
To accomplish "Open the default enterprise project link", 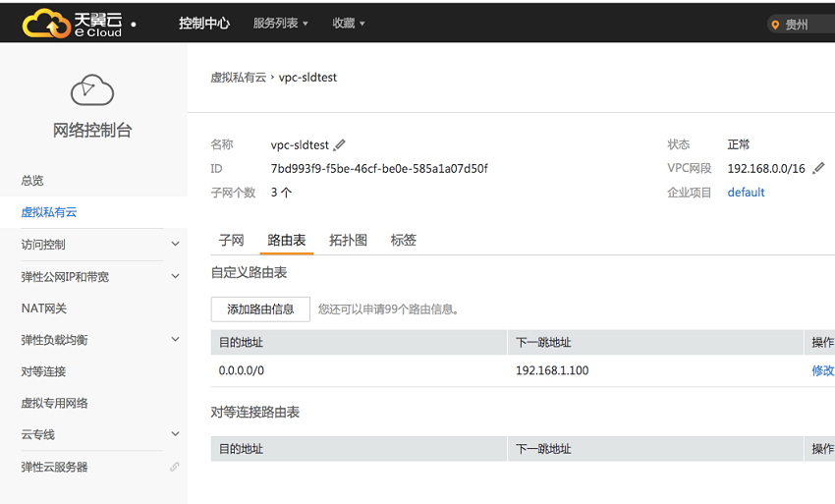I will coord(746,193).
